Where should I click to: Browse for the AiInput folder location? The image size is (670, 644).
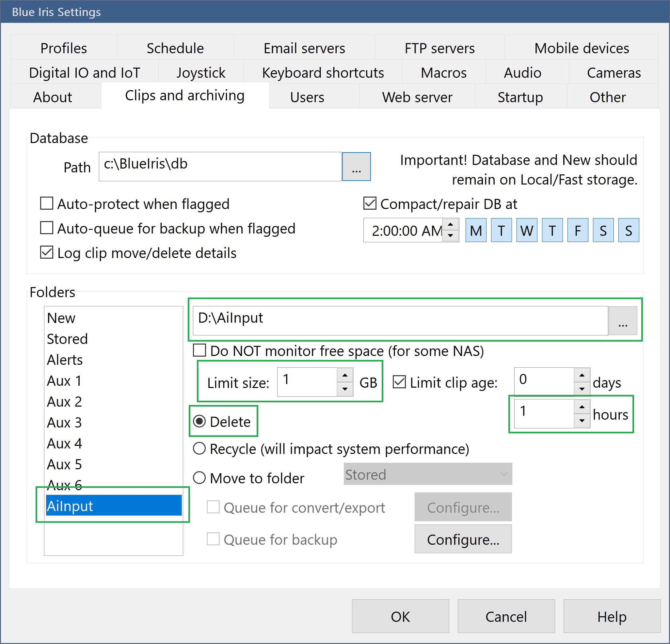622,320
